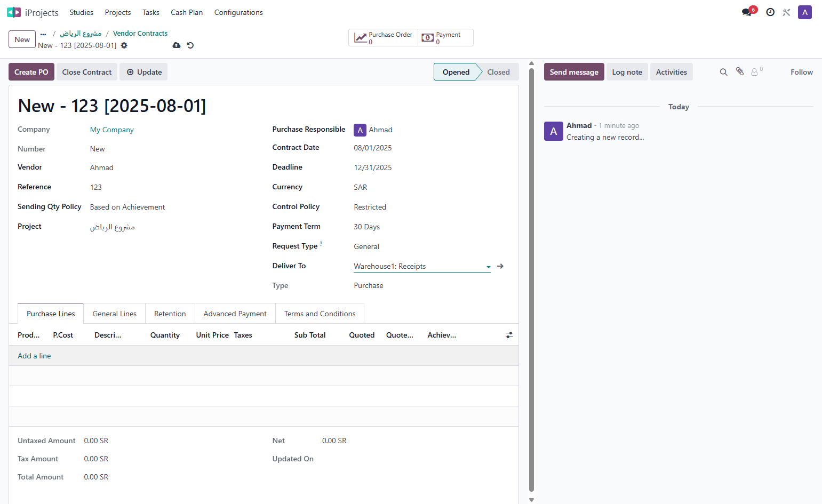Image resolution: width=822 pixels, height=504 pixels.
Task: Open My Company link
Action: (x=112, y=130)
